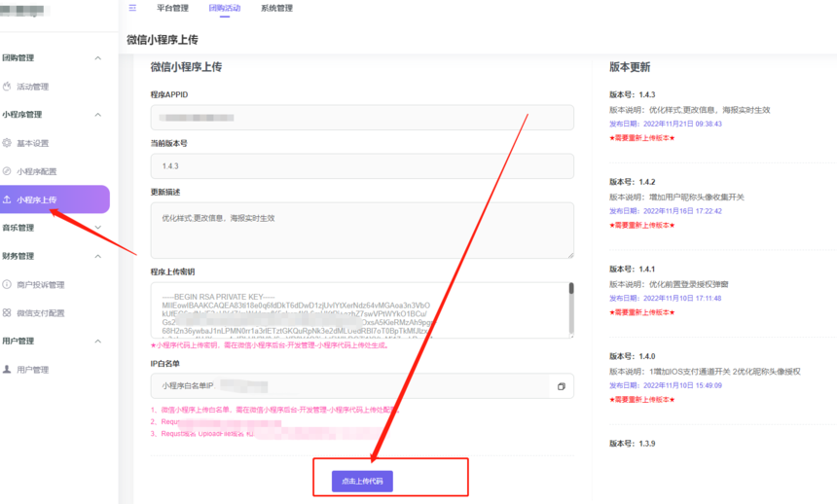Click release date 2022年11月21日 09:38:43
The height and width of the screenshot is (504, 837).
[682, 124]
